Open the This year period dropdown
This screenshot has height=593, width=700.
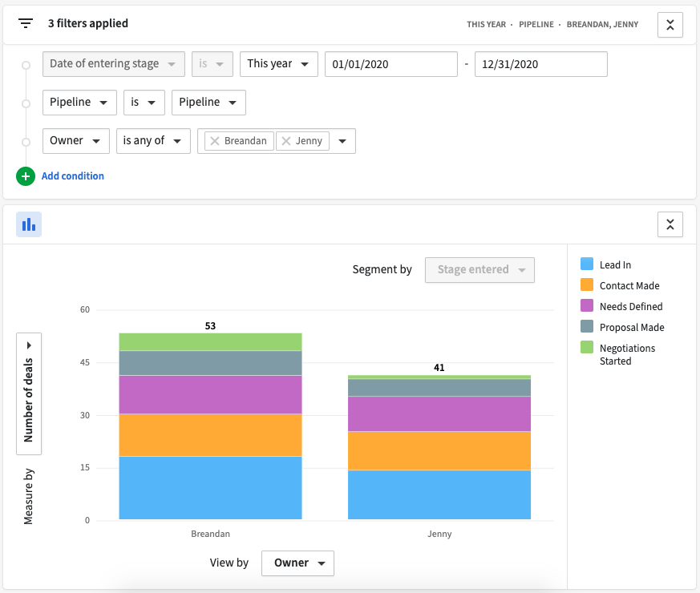click(279, 64)
